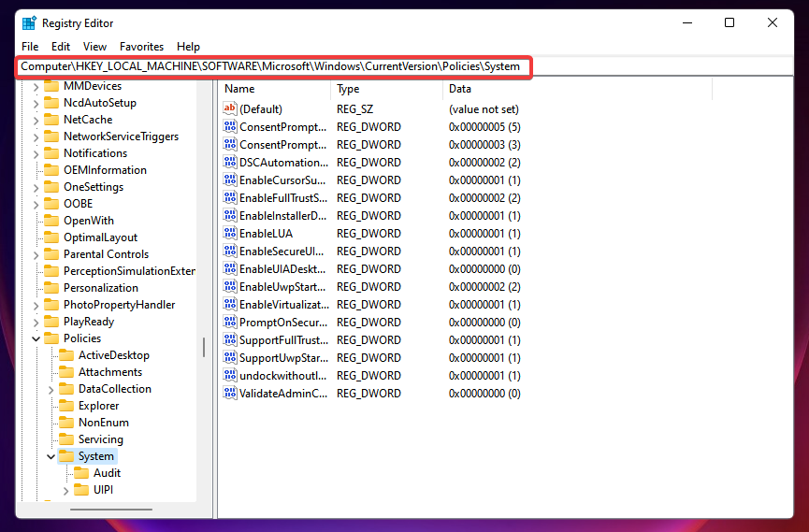Select the OEMInformation key
This screenshot has width=809, height=532.
tap(105, 170)
